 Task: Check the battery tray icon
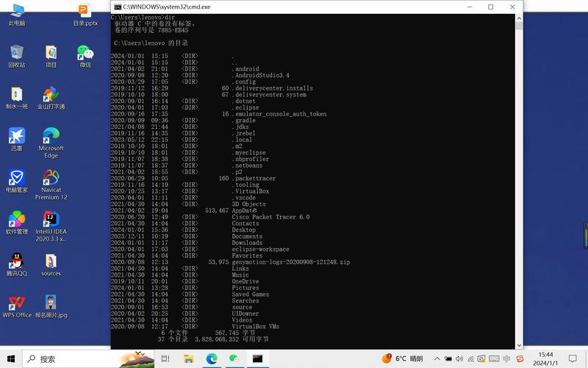448,358
